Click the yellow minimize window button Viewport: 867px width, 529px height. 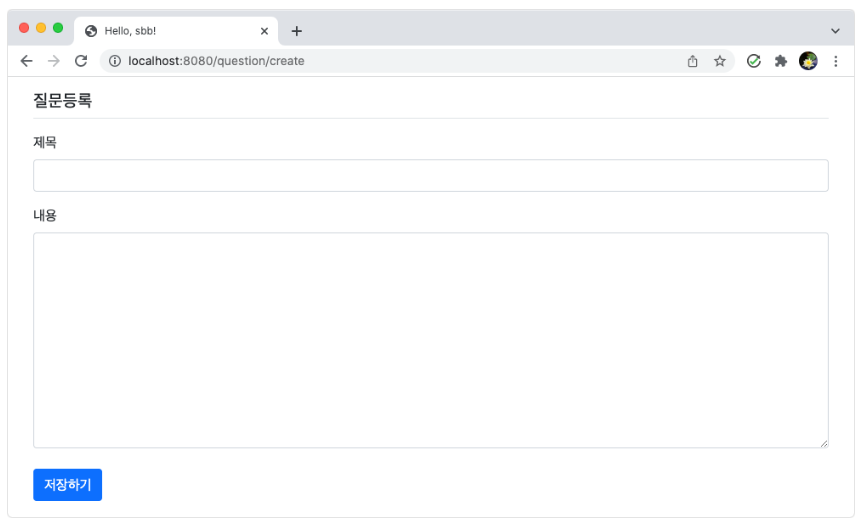click(41, 28)
